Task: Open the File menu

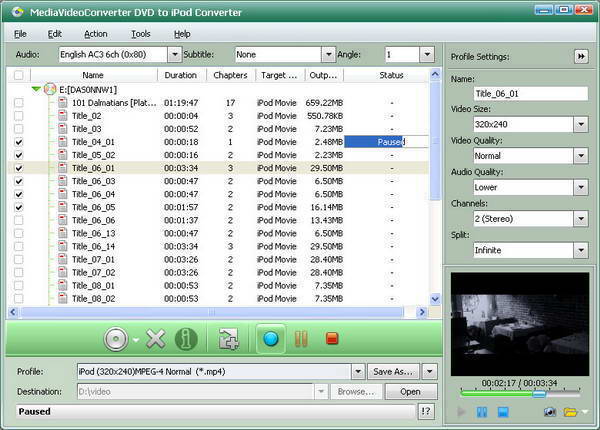Action: pos(20,34)
